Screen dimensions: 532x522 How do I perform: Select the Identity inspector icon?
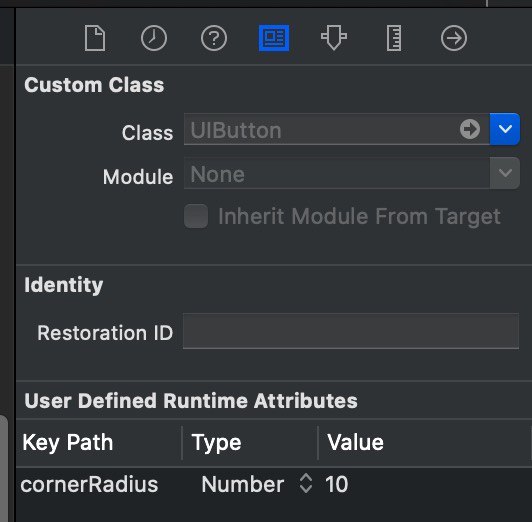click(x=274, y=38)
